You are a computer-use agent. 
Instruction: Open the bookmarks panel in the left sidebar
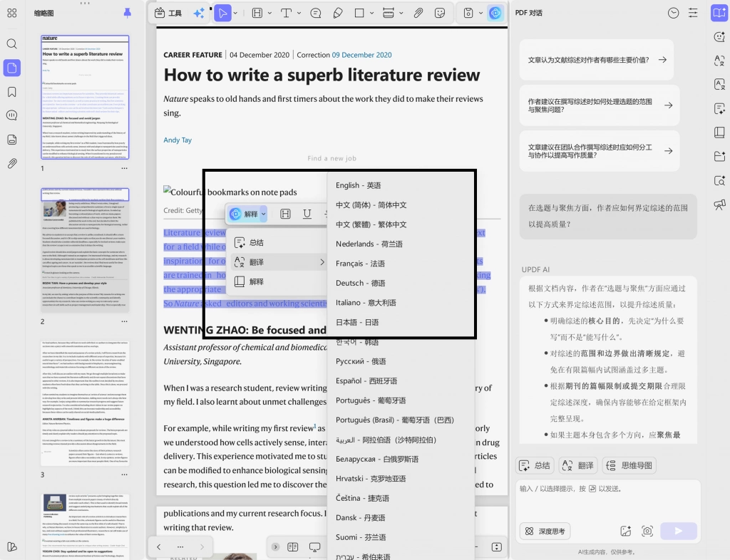coord(12,92)
